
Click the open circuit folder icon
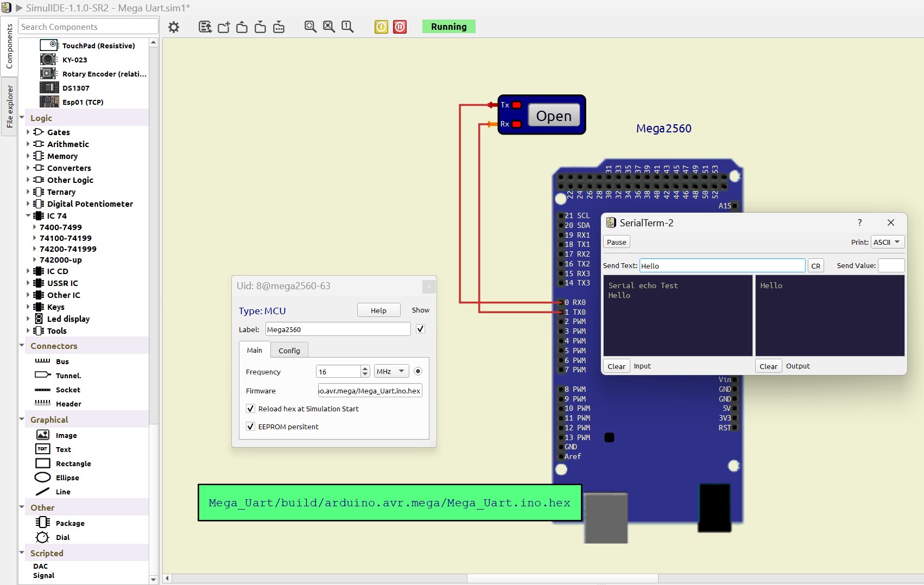(242, 27)
